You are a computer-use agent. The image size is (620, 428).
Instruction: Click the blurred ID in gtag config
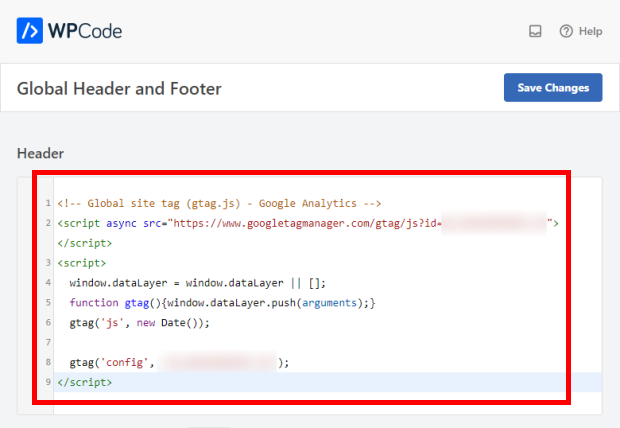tap(217, 363)
